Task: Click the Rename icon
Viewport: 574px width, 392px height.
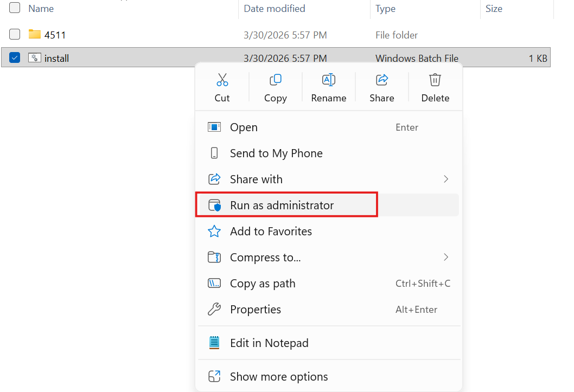Action: click(328, 80)
